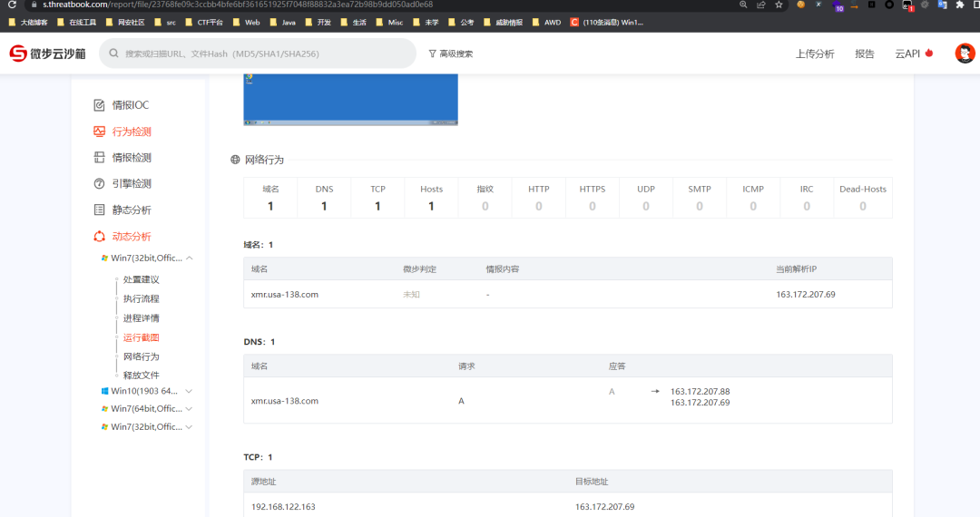Viewport: 980px width, 517px height.
Task: Click the fire icon next to 云API
Action: click(929, 54)
